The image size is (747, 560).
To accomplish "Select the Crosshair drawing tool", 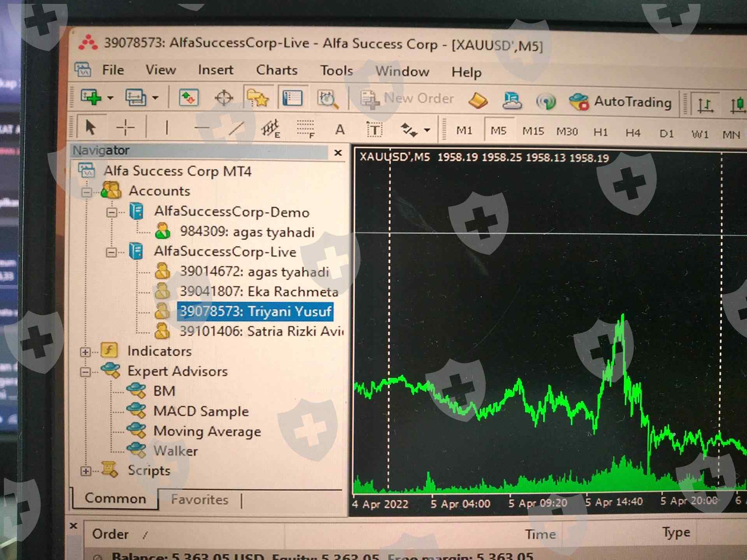I will click(x=125, y=127).
